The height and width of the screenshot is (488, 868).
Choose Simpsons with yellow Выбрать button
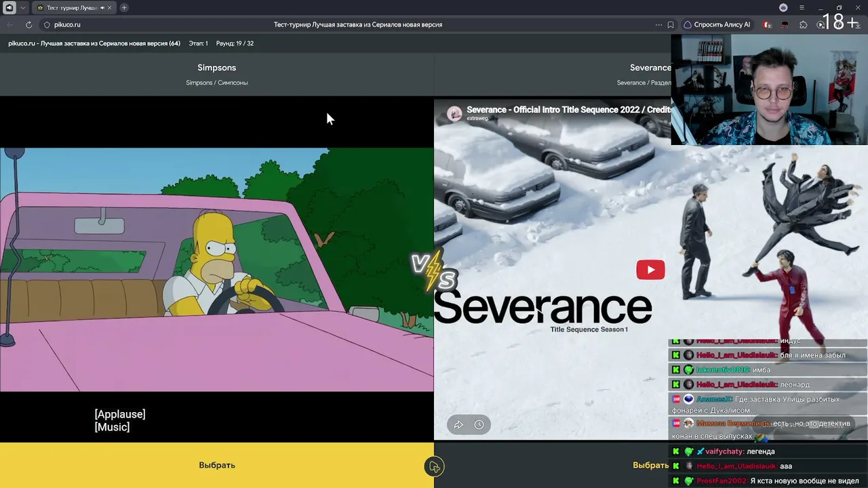[x=217, y=465]
